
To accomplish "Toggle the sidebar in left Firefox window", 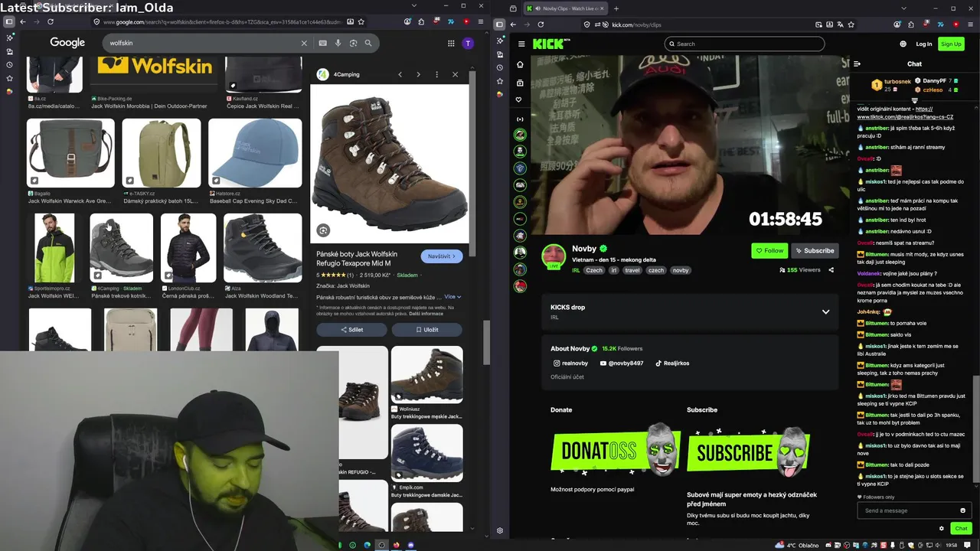I will (x=9, y=21).
